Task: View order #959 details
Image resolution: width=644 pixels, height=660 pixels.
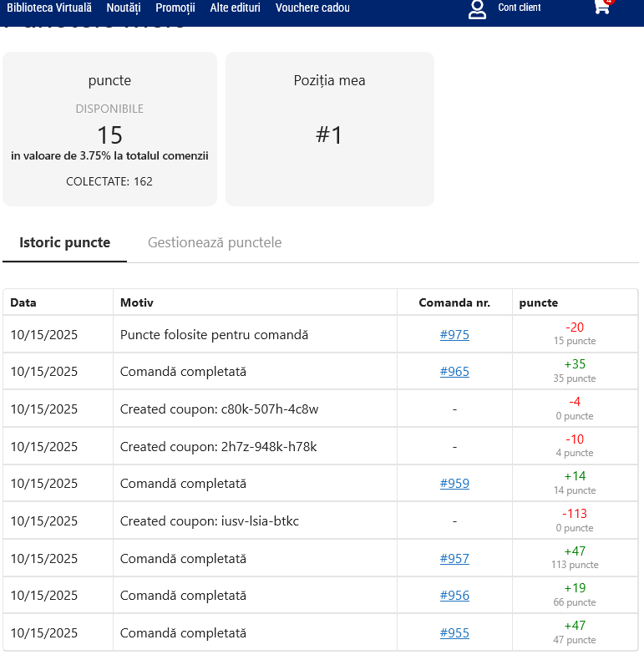Action: click(x=454, y=484)
